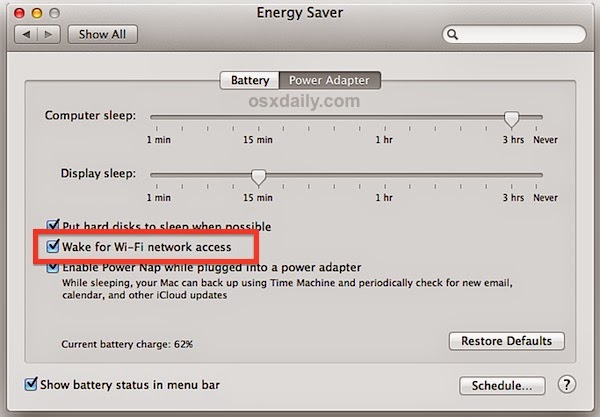
Task: Click the Restore Defaults button
Action: point(506,341)
